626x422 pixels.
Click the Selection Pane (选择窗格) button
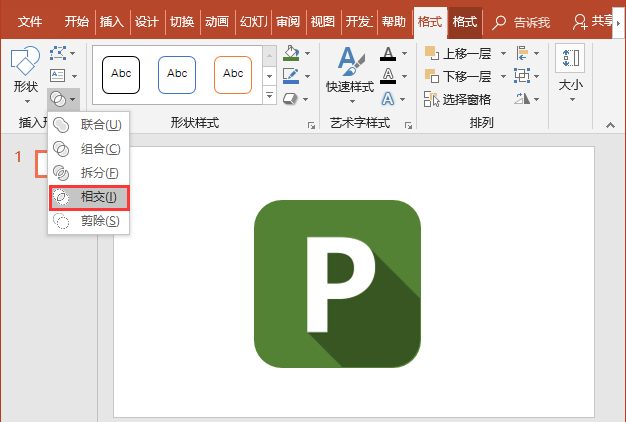coord(458,99)
